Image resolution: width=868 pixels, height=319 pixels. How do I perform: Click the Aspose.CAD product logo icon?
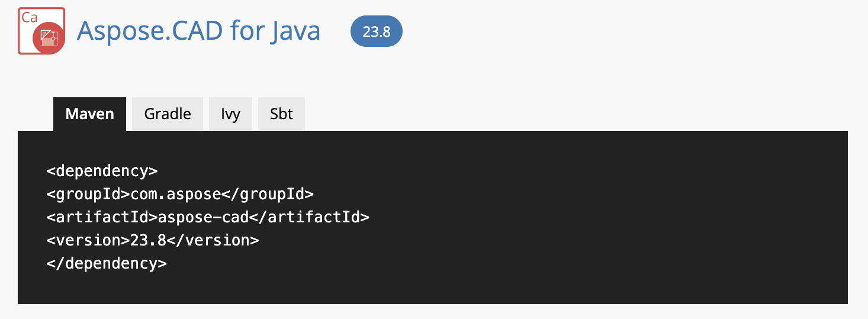coord(41,31)
